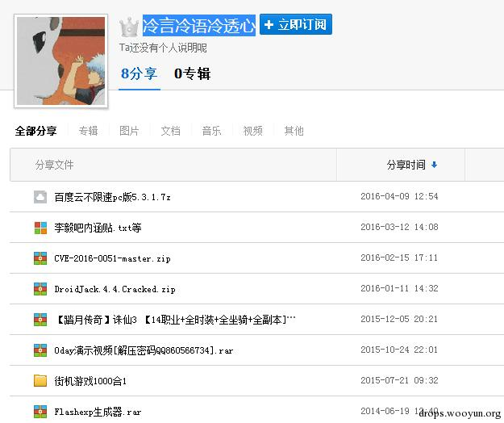The image size is (504, 423).
Task: Filter shares by 其他
Action: [x=294, y=131]
